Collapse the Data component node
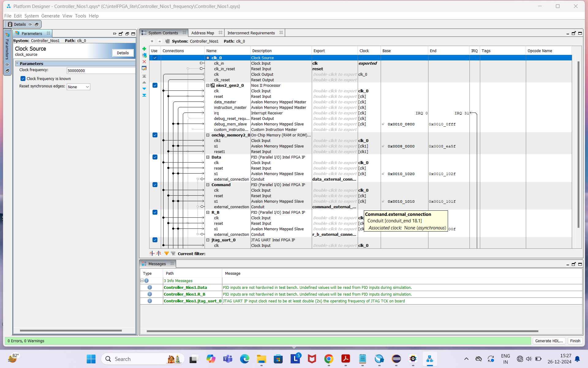 click(x=208, y=157)
